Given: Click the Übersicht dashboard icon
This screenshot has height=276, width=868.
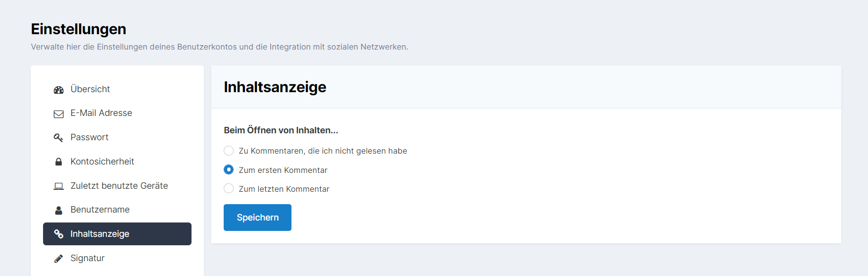Looking at the screenshot, I should pyautogui.click(x=58, y=90).
